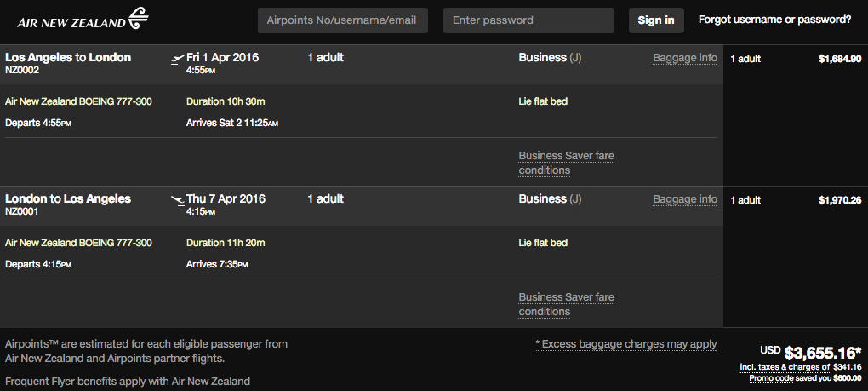
Task: Click into the Enter password field
Action: point(528,20)
